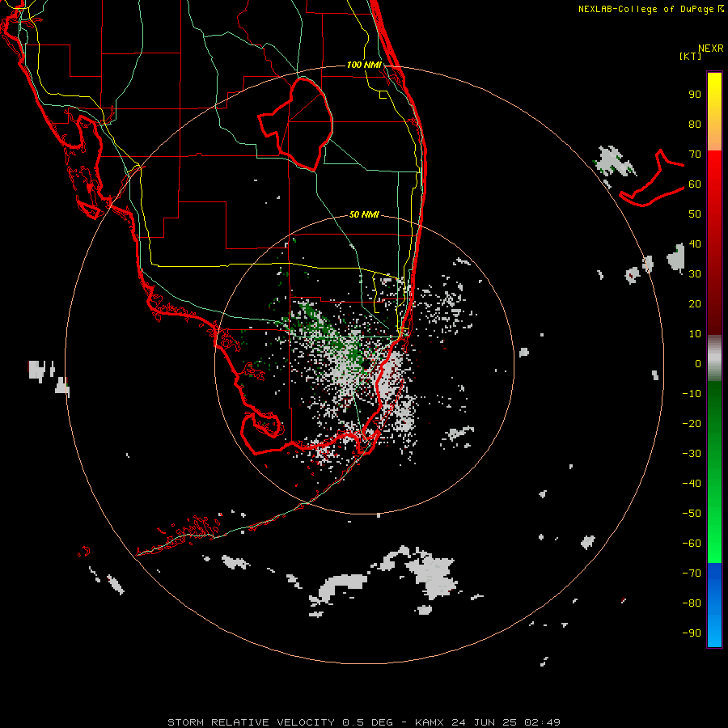
Task: Click the -30 value on velocity scale
Action: tap(692, 454)
